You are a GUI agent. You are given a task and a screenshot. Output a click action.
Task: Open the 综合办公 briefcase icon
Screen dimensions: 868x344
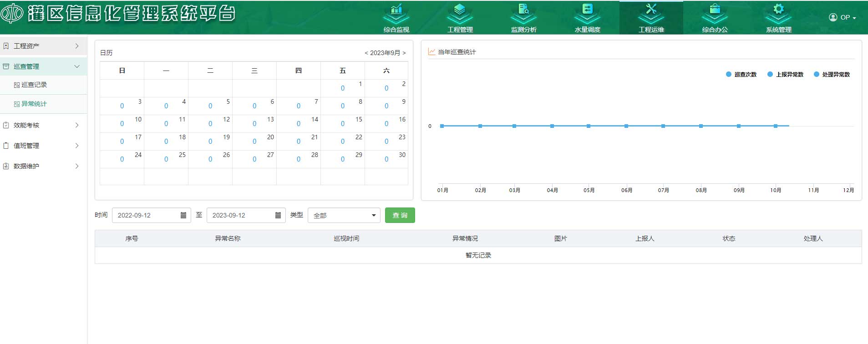(x=715, y=10)
